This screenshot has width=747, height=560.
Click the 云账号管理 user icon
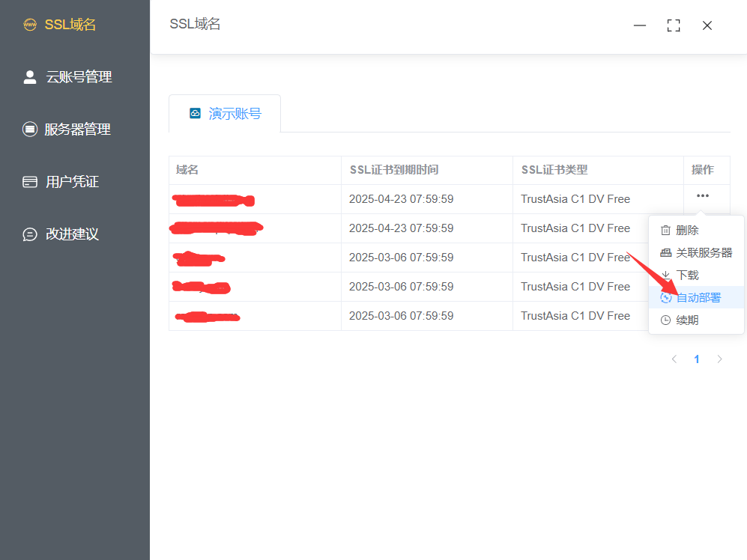pos(30,77)
